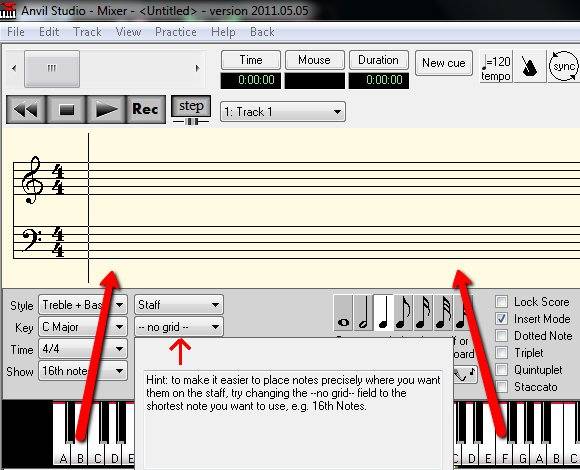The height and width of the screenshot is (470, 580).
Task: Click the New cue button
Action: click(444, 63)
